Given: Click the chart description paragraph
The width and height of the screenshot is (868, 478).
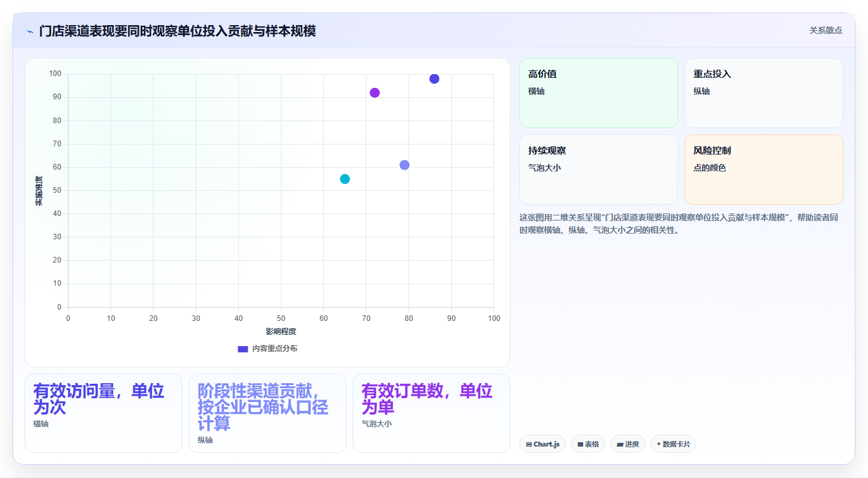Looking at the screenshot, I should (x=679, y=224).
